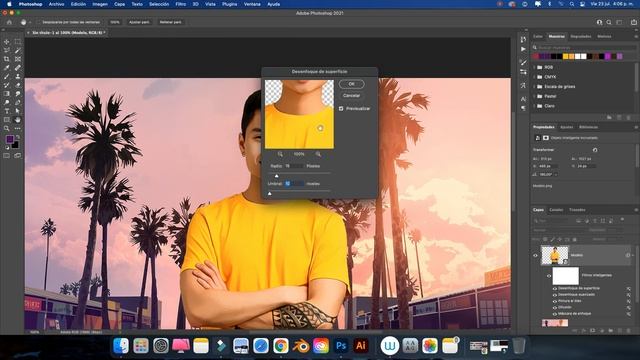The image size is (640, 360).
Task: Click the Home icon in the options bar
Action: point(9,22)
